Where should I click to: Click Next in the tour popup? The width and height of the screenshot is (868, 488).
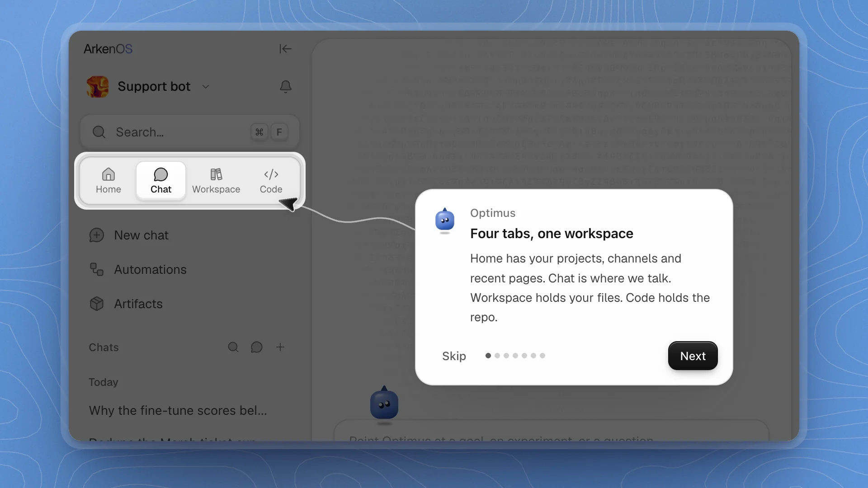click(693, 356)
